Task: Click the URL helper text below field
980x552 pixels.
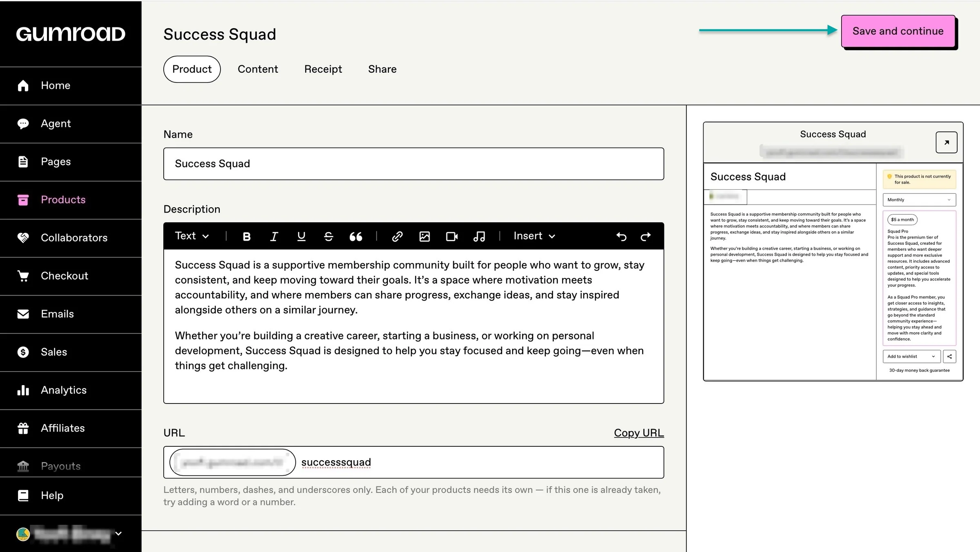Action: point(412,496)
